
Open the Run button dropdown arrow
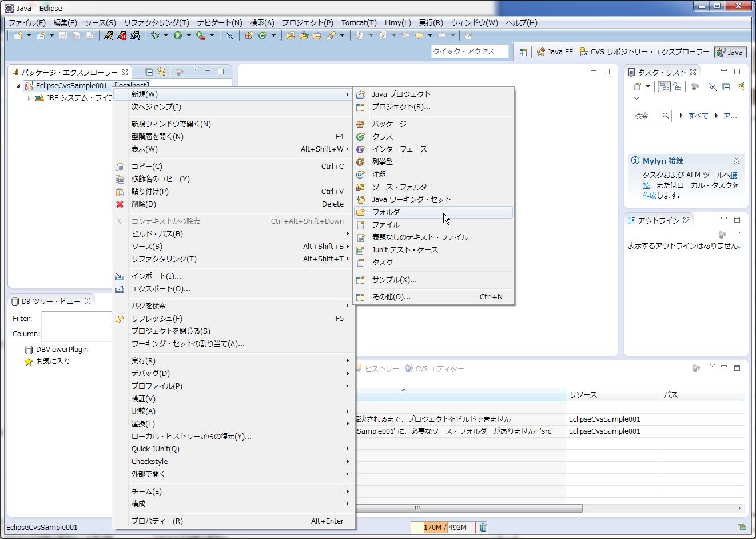point(189,35)
